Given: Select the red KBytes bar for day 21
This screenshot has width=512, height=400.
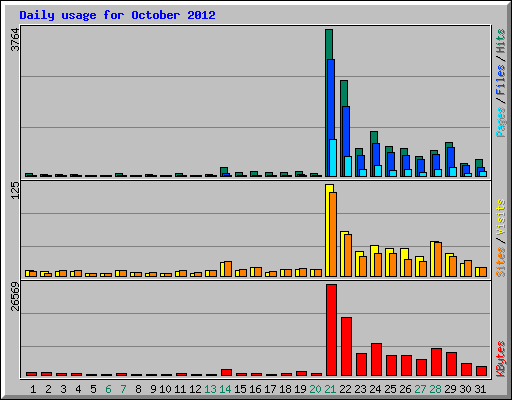Looking at the screenshot, I should coord(332,330).
